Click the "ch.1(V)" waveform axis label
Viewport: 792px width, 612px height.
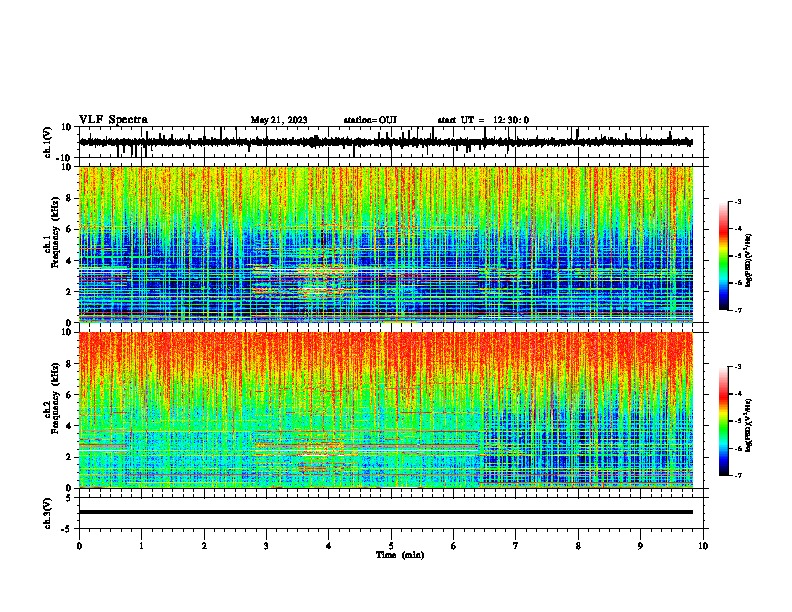[48, 142]
